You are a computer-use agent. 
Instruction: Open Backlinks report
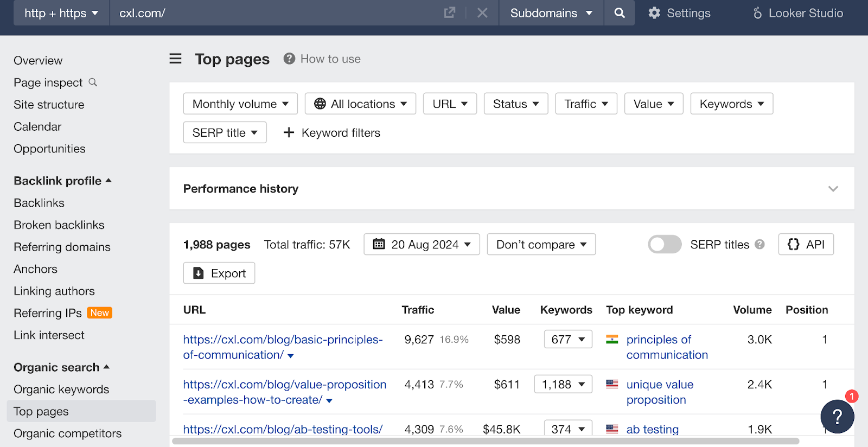click(39, 203)
